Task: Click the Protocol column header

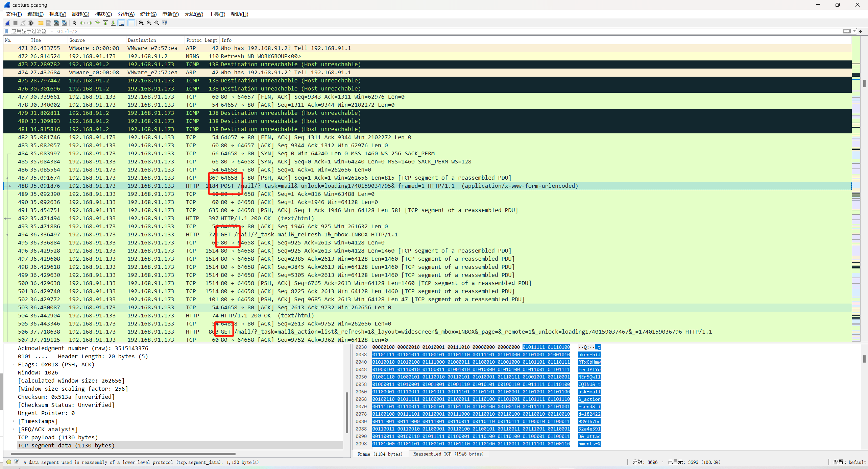Action: pyautogui.click(x=193, y=40)
